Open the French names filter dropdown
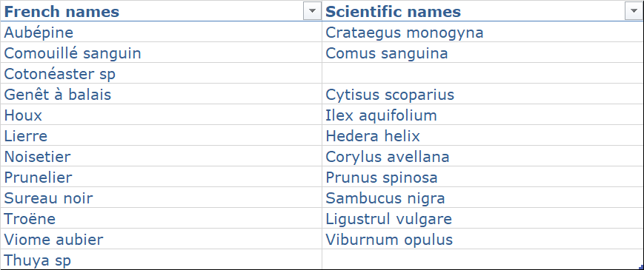This screenshot has height=270, width=644. 312,11
